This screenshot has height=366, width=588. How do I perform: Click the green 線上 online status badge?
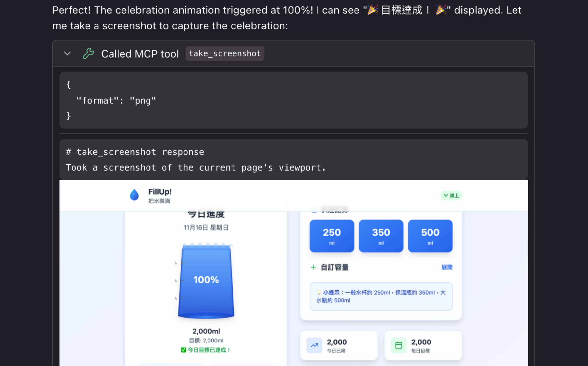click(451, 195)
